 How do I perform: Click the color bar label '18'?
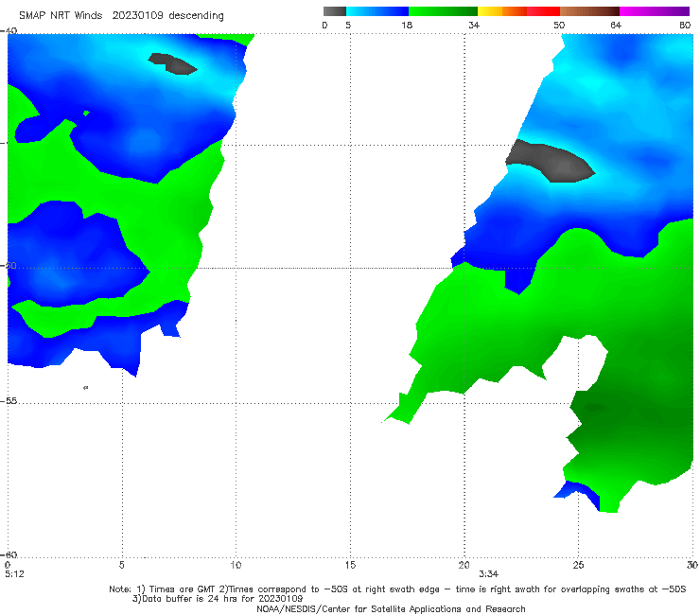point(406,26)
